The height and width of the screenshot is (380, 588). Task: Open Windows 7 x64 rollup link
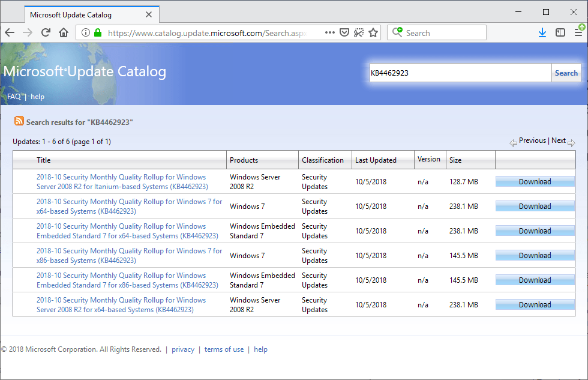(130, 207)
